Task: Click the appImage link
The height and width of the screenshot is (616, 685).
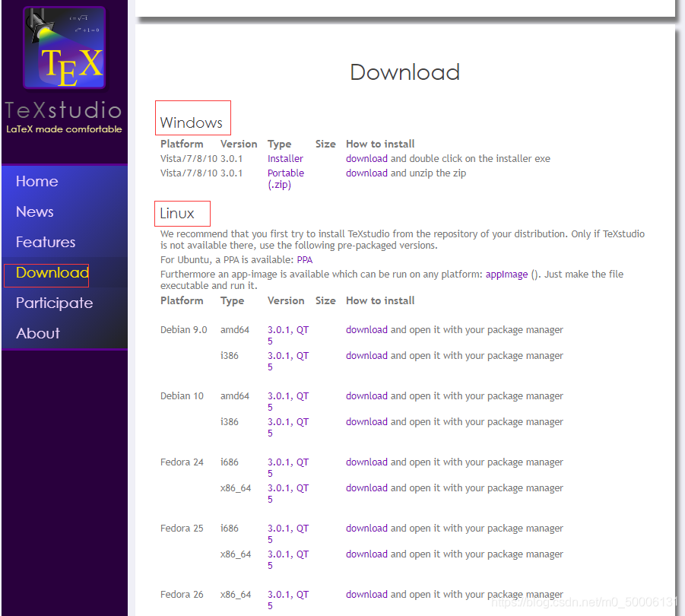Action: pos(506,275)
